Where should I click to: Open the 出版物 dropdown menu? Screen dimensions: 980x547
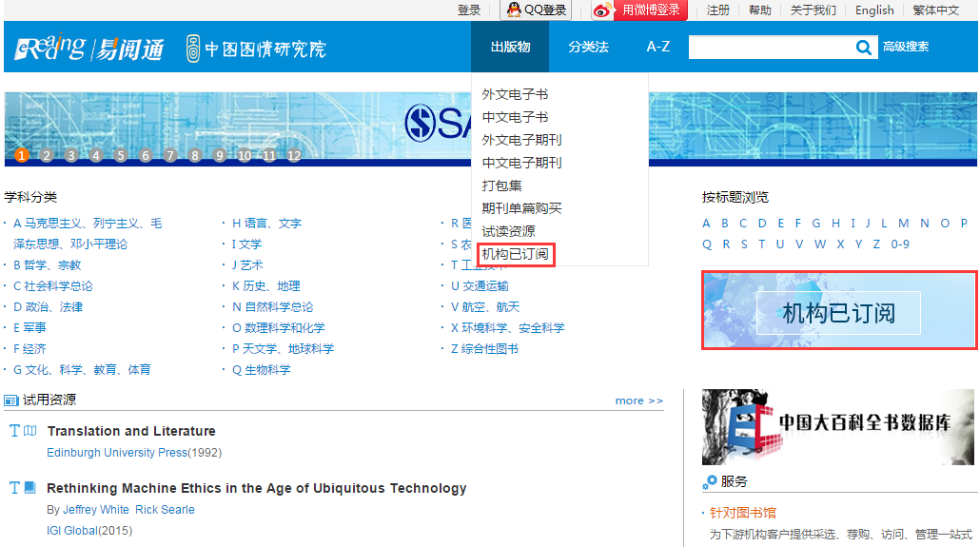tap(510, 47)
